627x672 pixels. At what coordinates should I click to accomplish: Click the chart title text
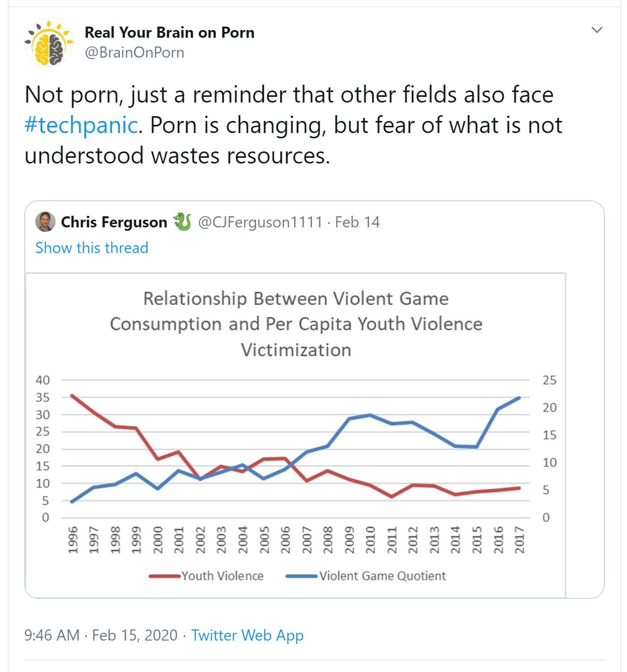tap(296, 324)
